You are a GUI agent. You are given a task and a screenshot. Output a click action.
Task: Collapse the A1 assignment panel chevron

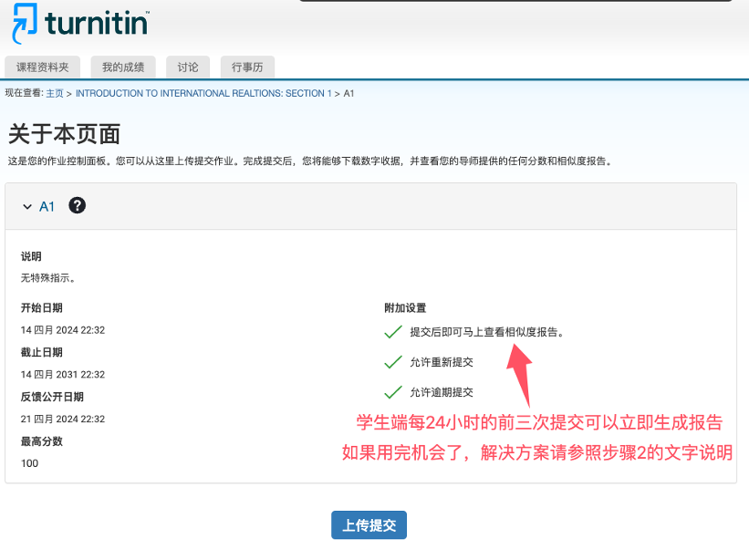(27, 207)
